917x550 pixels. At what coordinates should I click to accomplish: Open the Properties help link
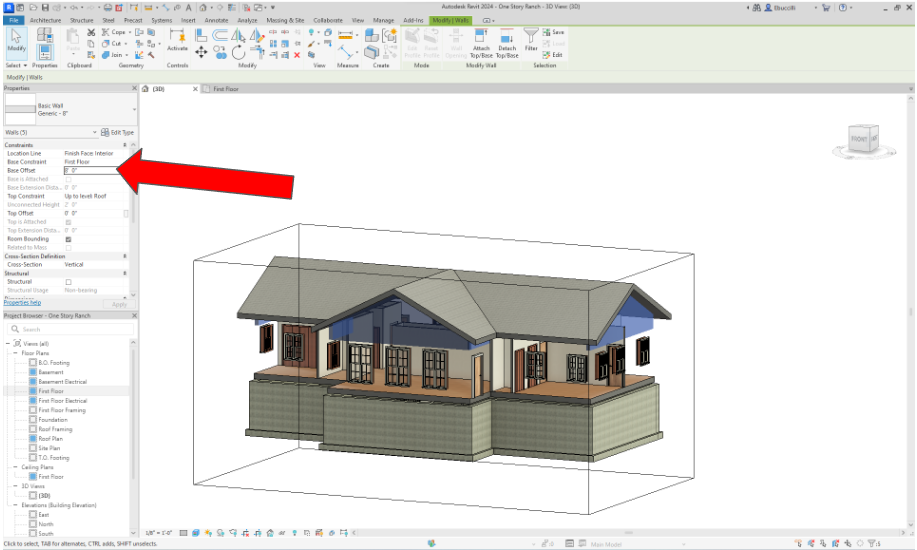coord(22,302)
